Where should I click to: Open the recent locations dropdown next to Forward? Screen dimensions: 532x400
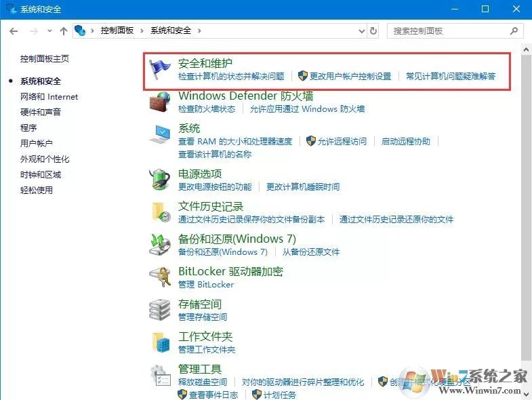click(49, 31)
